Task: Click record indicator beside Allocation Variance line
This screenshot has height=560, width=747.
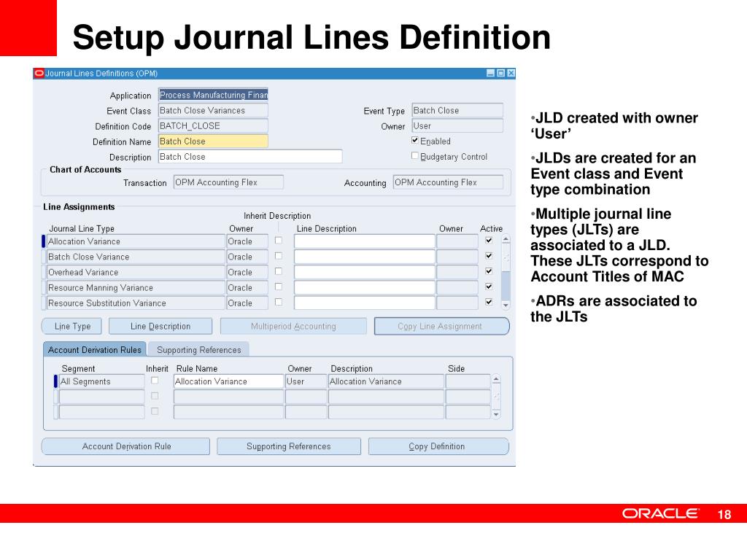Action: tap(44, 241)
